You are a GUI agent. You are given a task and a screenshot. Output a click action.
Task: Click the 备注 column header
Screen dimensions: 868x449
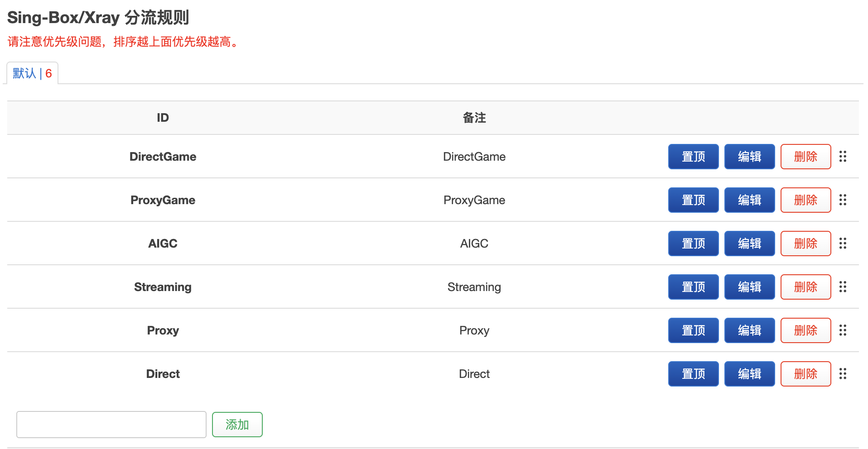(x=474, y=118)
